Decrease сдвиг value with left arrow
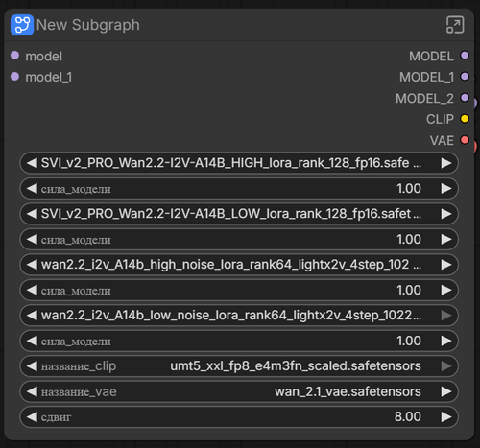This screenshot has height=448, width=480. (32, 416)
